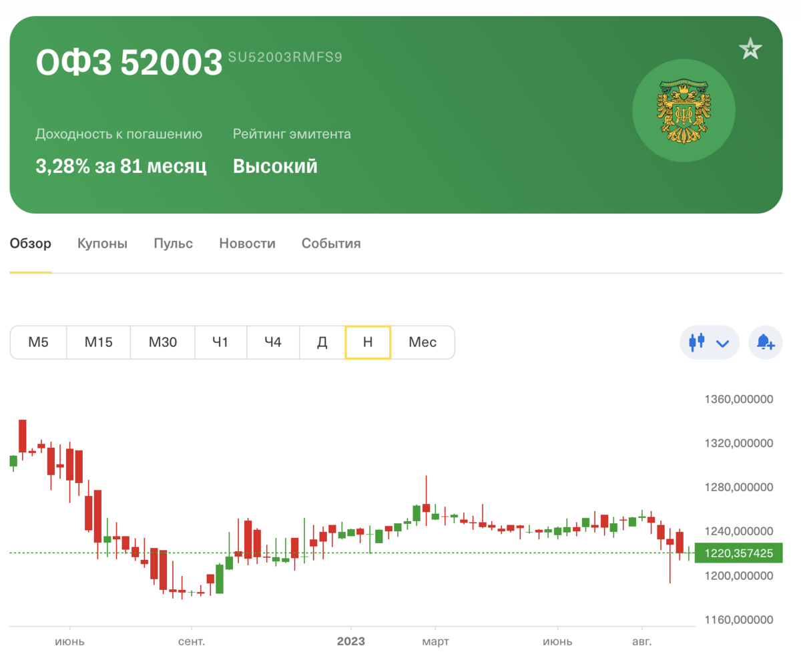
Task: Open the События tab
Action: coord(331,244)
